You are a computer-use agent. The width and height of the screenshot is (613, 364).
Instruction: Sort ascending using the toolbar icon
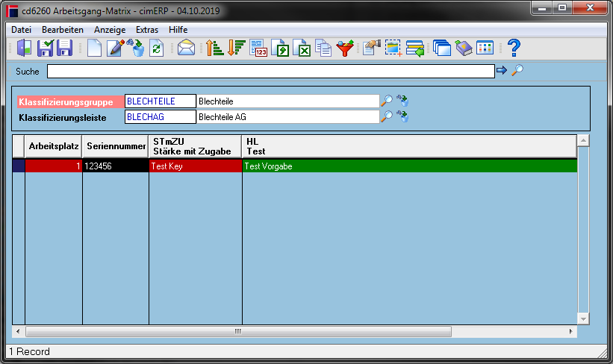pyautogui.click(x=214, y=48)
